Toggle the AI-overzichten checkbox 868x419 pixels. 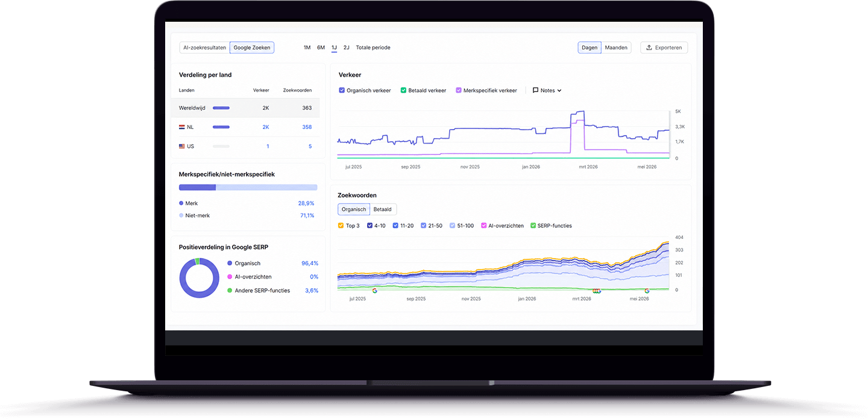[484, 225]
